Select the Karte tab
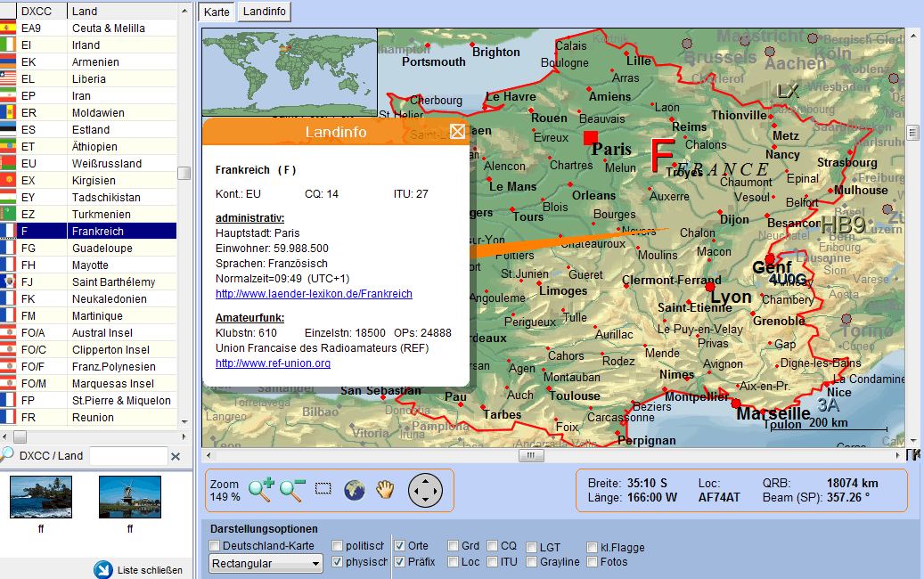 click(217, 12)
